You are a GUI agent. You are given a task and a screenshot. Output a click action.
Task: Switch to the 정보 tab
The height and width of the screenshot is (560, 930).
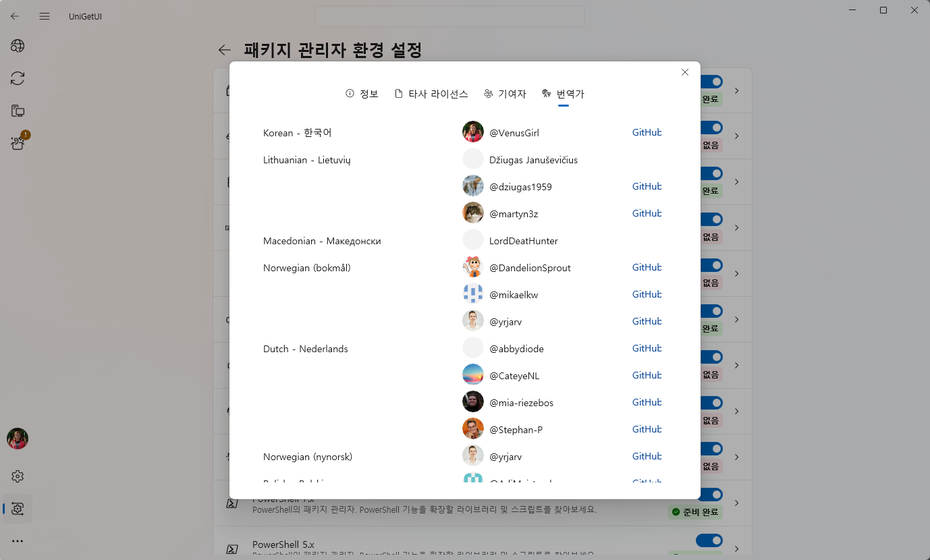tap(362, 94)
